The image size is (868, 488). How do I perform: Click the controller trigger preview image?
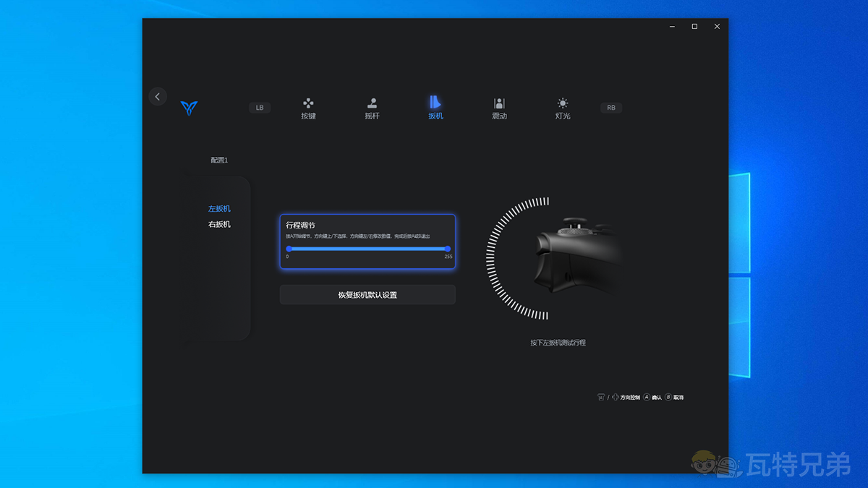point(575,258)
